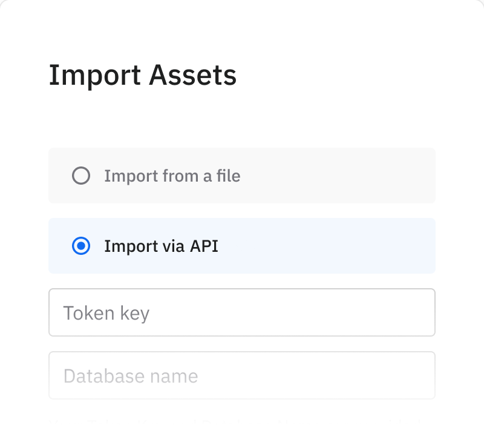Focus the Database name placeholder text
484x448 pixels.
pyautogui.click(x=131, y=376)
